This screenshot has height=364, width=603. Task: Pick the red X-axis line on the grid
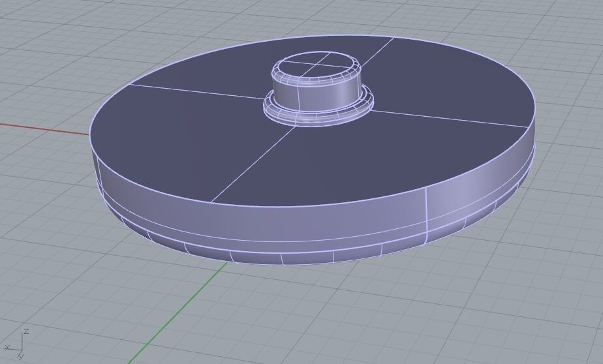point(44,129)
